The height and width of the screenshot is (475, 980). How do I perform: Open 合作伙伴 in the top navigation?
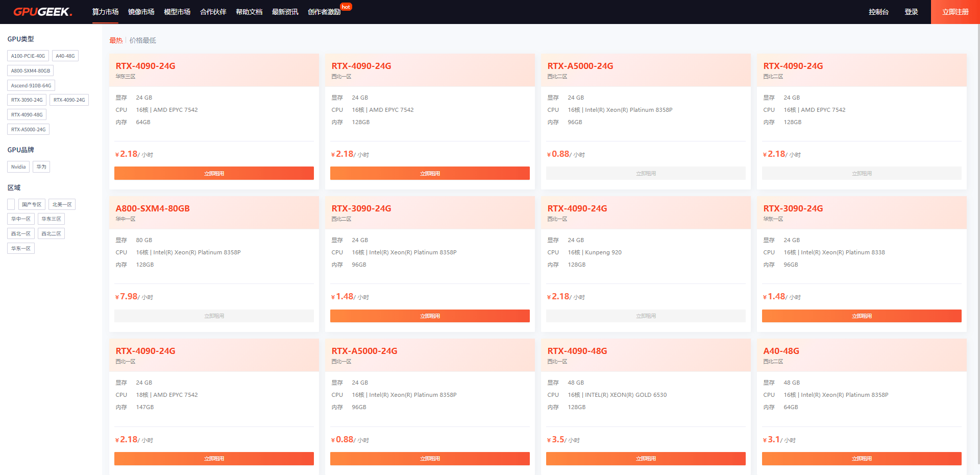pos(213,12)
